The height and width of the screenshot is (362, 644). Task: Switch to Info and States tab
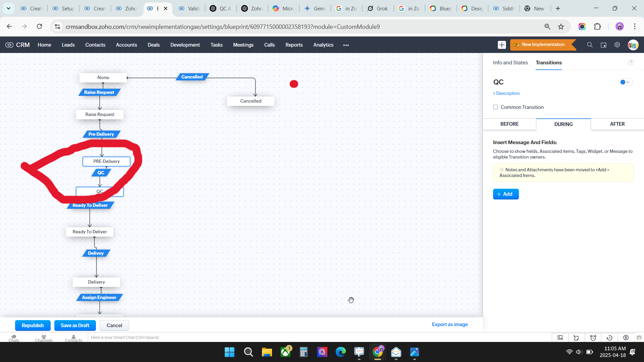510,63
